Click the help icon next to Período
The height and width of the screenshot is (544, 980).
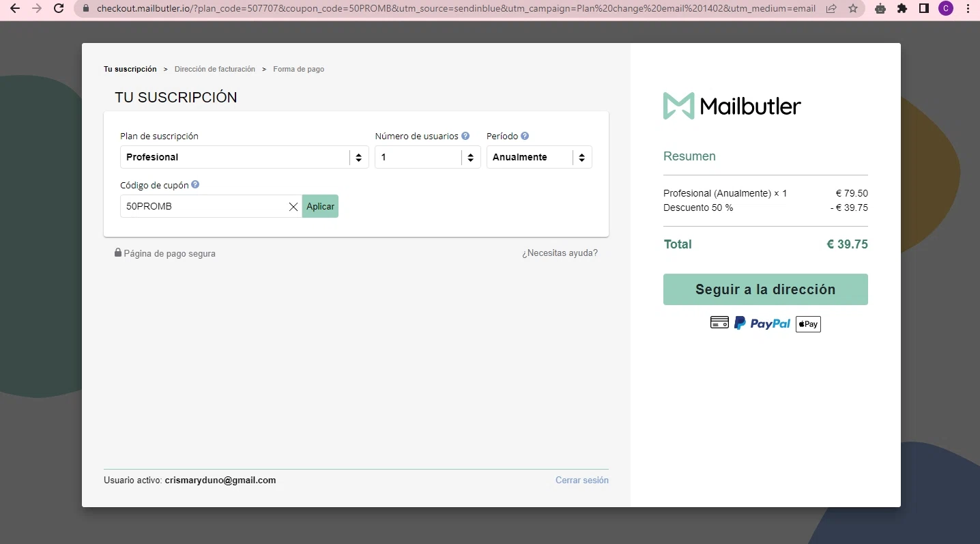pos(525,136)
